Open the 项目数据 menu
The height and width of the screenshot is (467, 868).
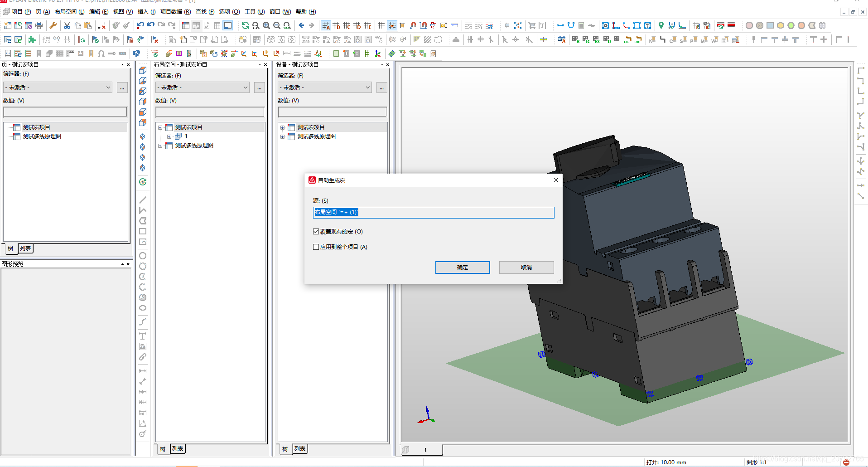coord(175,12)
